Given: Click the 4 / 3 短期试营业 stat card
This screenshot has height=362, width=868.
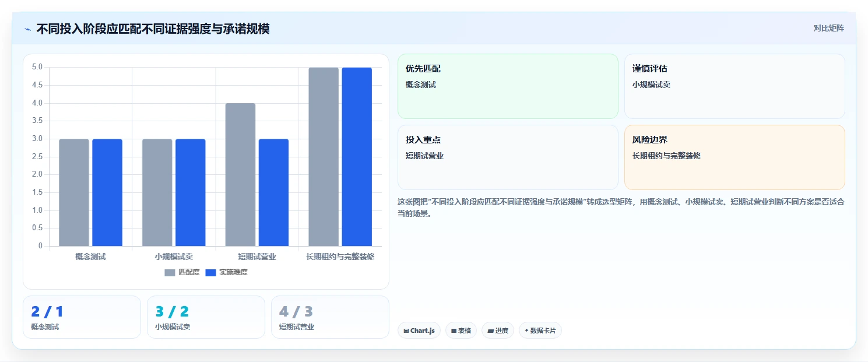Looking at the screenshot, I should [330, 317].
